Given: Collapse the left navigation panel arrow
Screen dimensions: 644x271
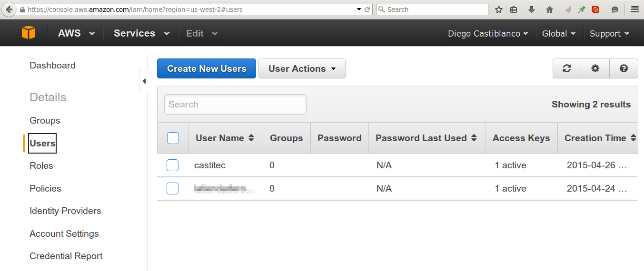Looking at the screenshot, I should [144, 81].
